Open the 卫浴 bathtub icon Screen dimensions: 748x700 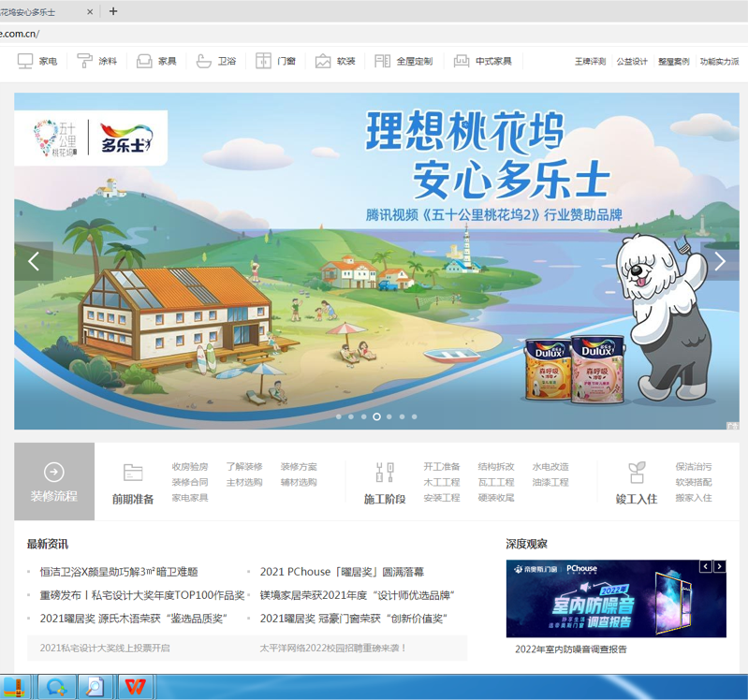[204, 61]
